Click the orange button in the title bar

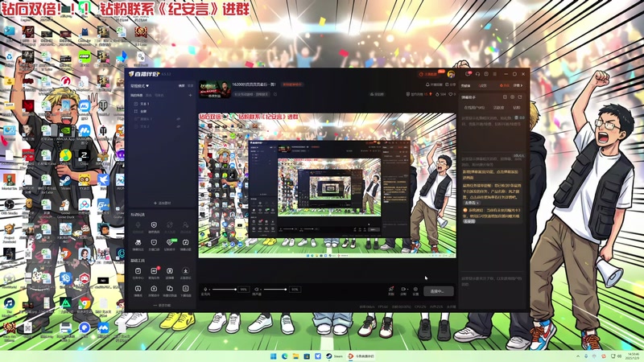click(431, 74)
